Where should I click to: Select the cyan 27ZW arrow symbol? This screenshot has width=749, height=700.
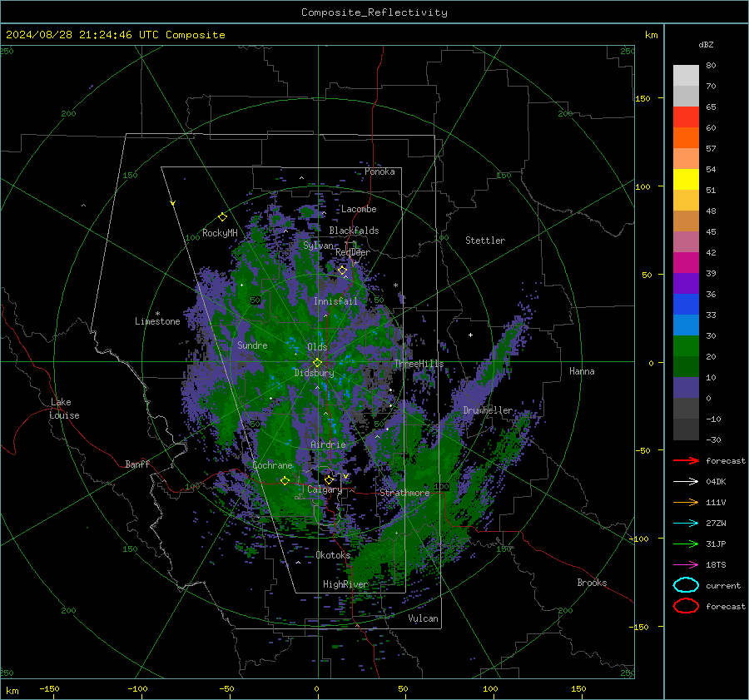[x=686, y=524]
